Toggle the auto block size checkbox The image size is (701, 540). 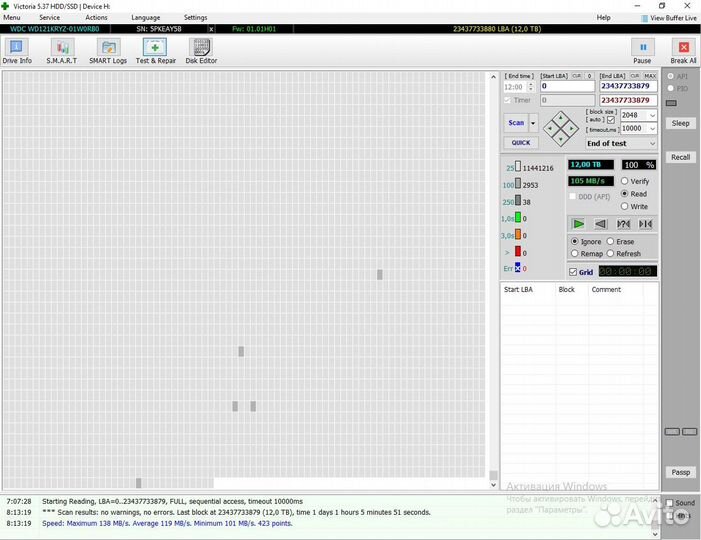611,120
